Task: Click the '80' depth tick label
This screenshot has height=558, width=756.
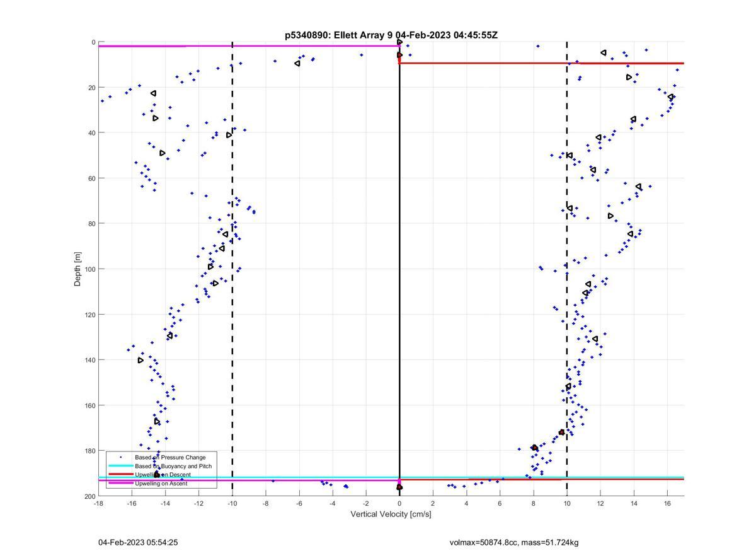Action: 91,224
